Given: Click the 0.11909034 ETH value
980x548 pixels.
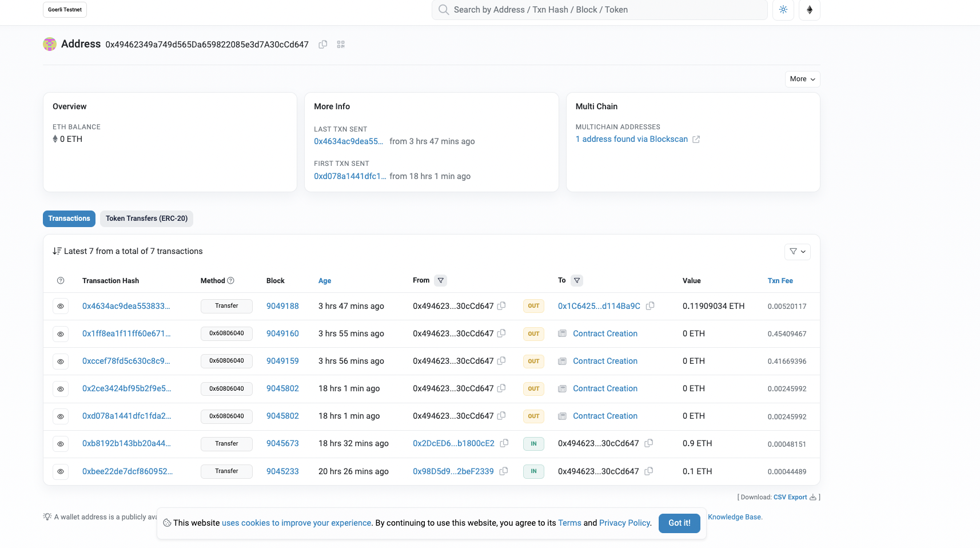Looking at the screenshot, I should (714, 306).
